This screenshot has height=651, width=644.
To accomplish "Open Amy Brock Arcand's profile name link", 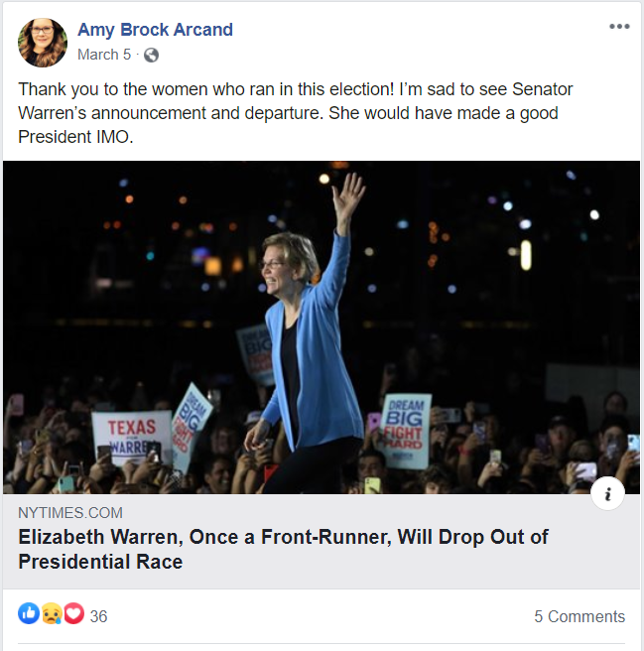I will pos(155,30).
